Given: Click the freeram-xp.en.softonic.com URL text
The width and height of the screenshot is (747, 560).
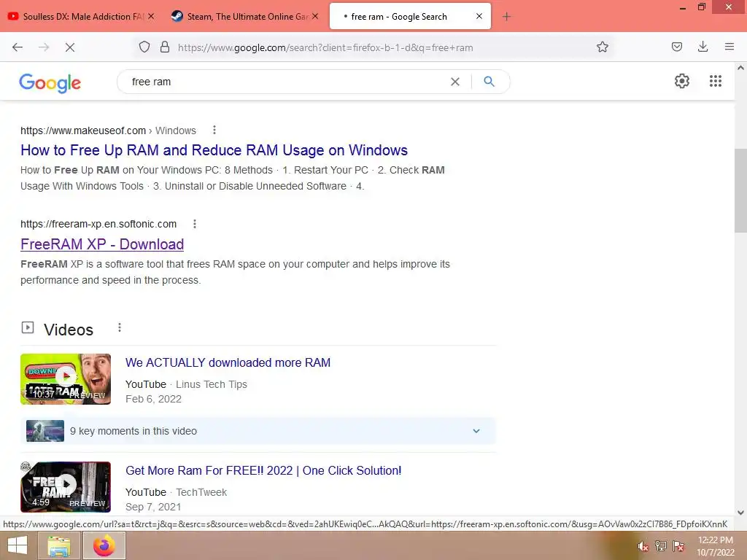Looking at the screenshot, I should coord(98,224).
